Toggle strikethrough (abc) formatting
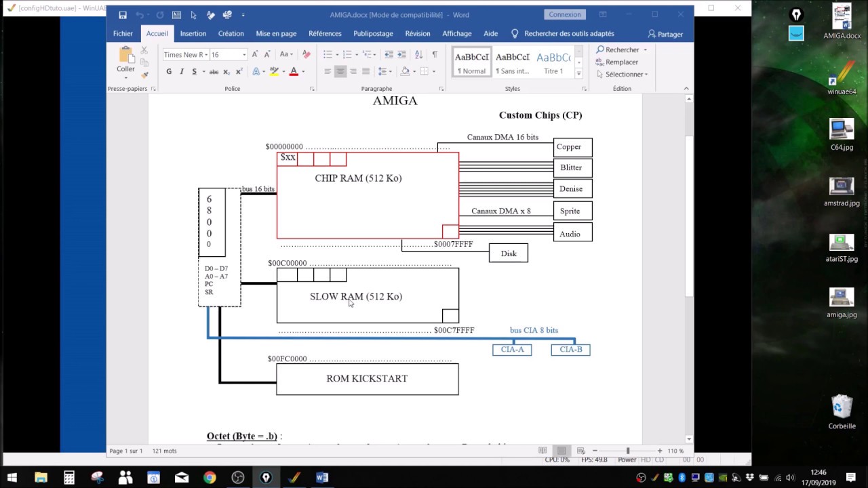This screenshot has height=488, width=868. point(214,71)
